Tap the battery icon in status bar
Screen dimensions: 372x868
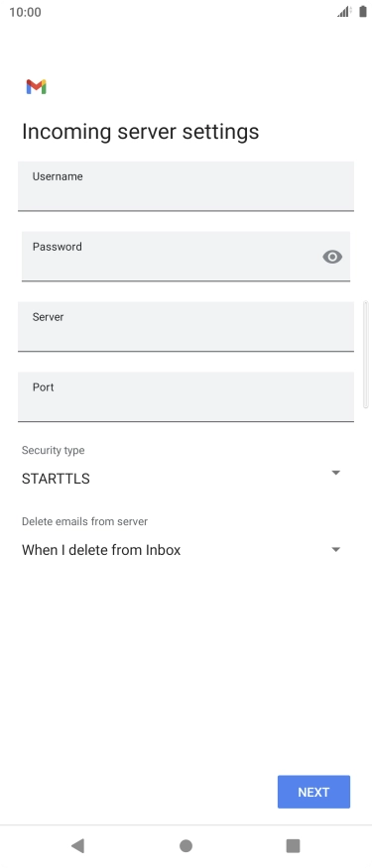click(x=362, y=12)
